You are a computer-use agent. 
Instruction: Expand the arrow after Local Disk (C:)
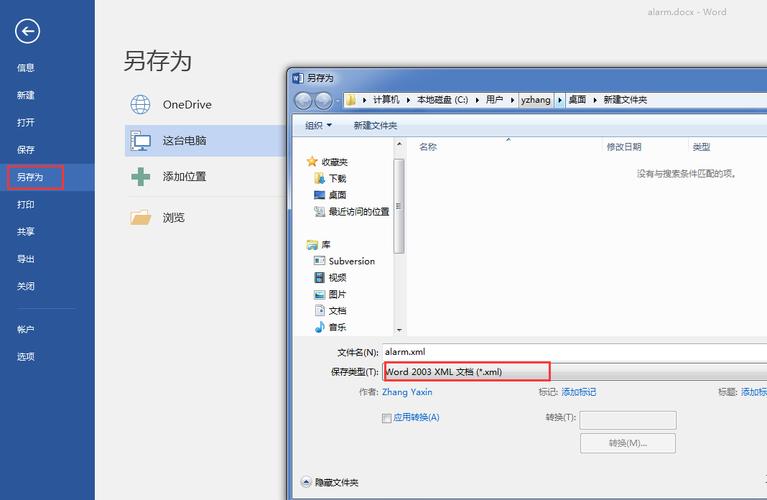[477, 100]
